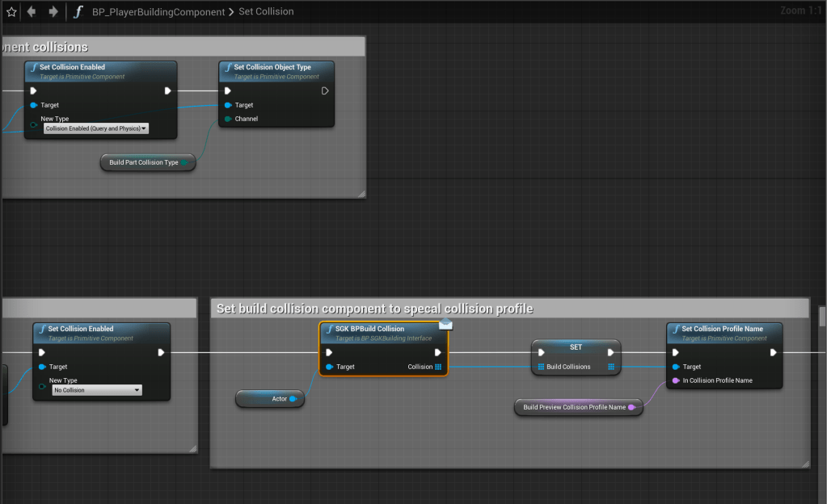Screen dimensions: 827x504
Task: Click Set Collision in the breadcrumb
Action: [x=266, y=12]
